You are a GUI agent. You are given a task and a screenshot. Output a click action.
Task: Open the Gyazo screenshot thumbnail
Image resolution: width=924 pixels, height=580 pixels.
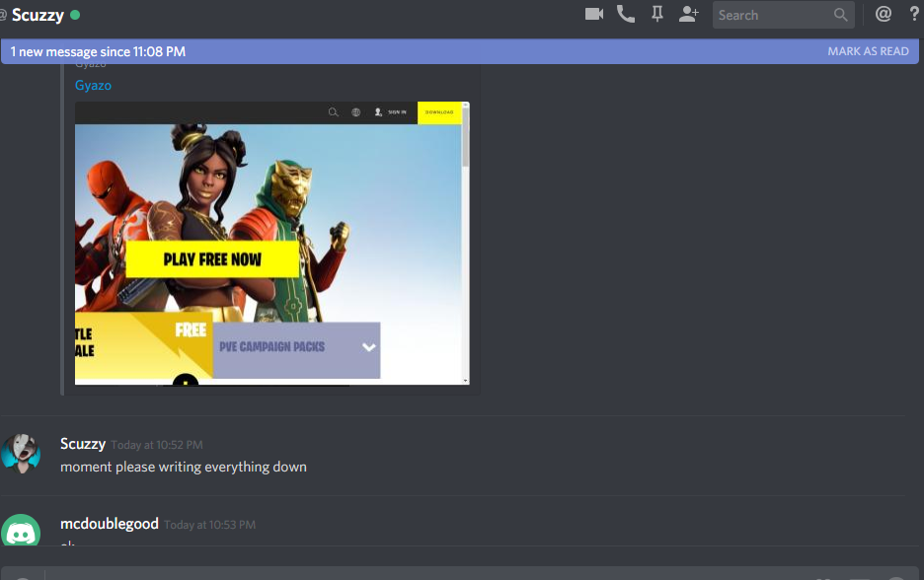[x=272, y=244]
